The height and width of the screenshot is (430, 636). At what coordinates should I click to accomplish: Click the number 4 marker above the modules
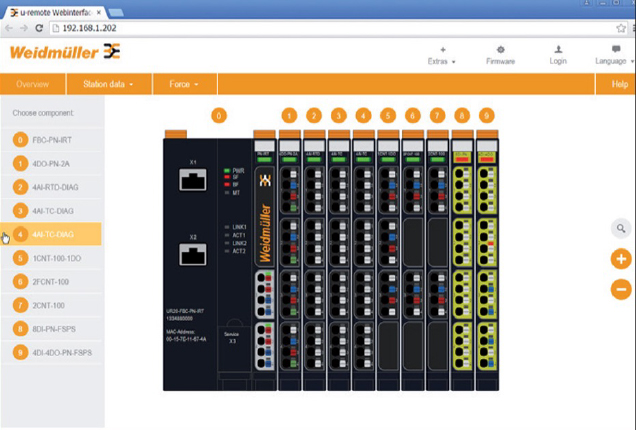coord(363,116)
